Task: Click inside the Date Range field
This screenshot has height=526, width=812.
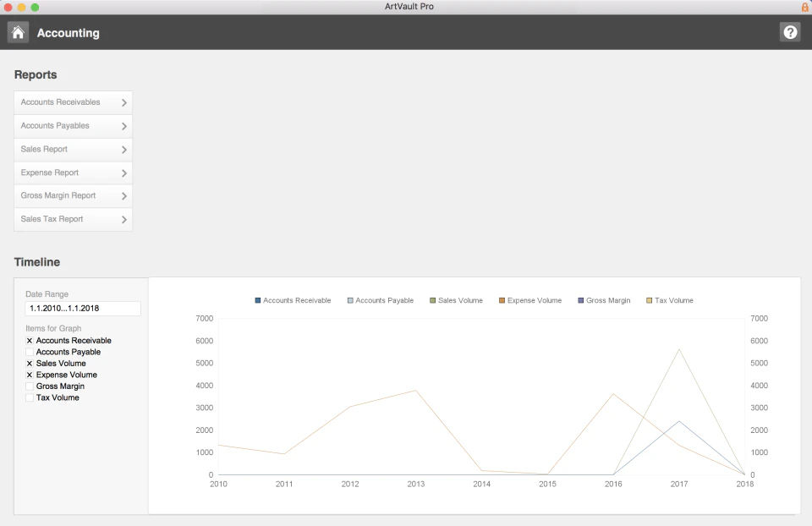Action: coord(82,309)
